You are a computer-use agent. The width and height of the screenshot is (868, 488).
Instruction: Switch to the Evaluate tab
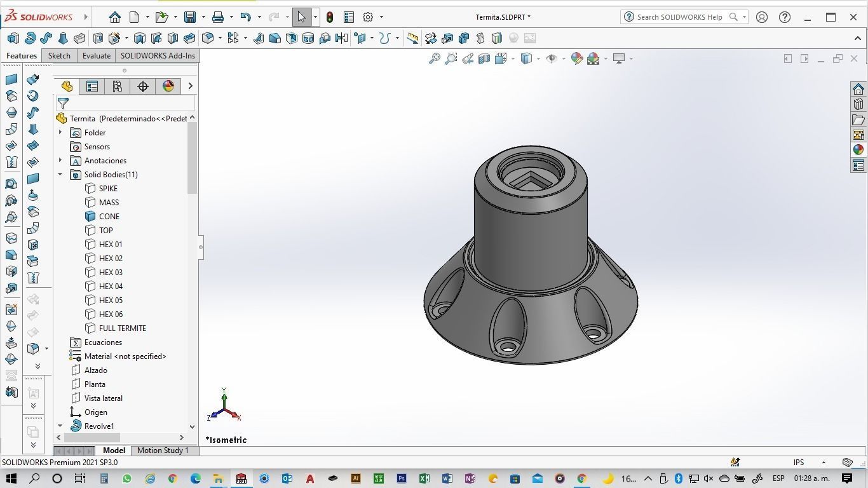[x=97, y=55]
